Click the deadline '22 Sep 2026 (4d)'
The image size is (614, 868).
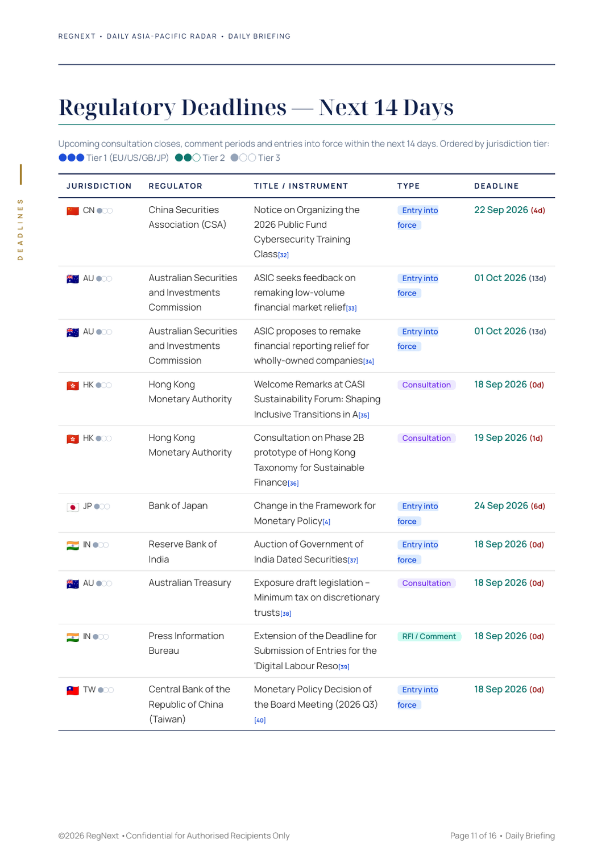pos(510,210)
